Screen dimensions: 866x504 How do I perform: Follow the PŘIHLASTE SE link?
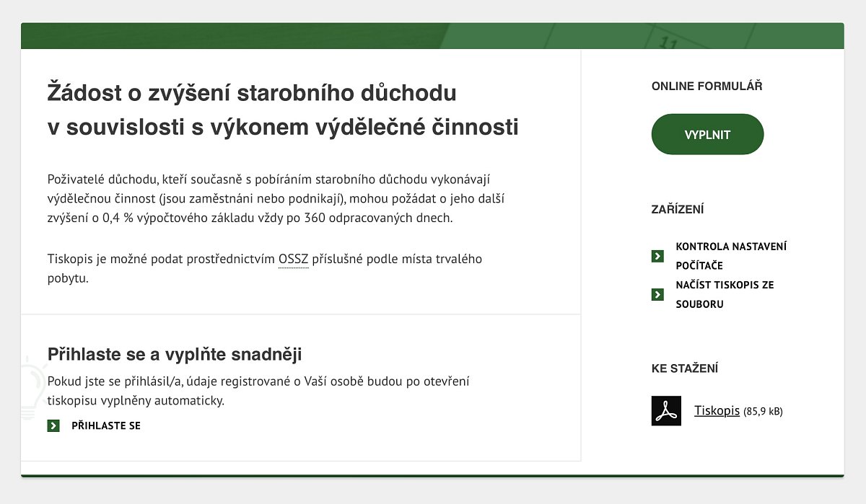[x=105, y=425]
